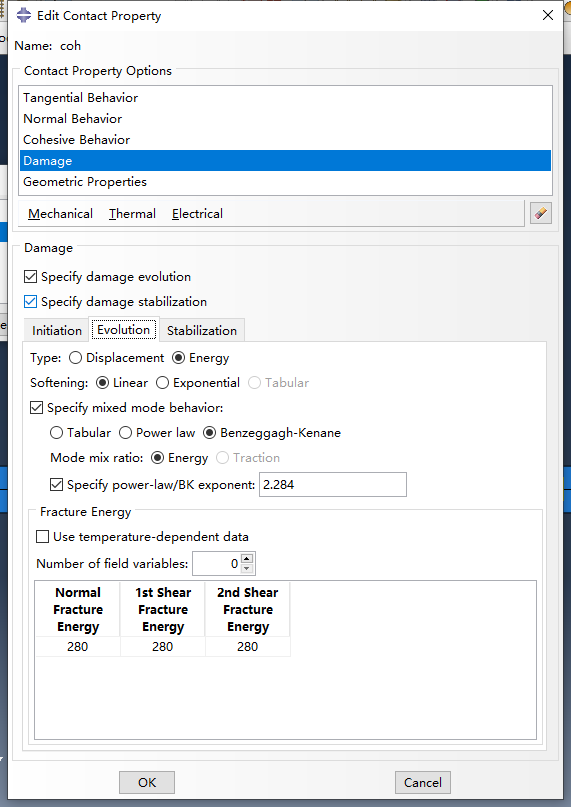
Task: Switch to the Evolution tab
Action: [124, 329]
